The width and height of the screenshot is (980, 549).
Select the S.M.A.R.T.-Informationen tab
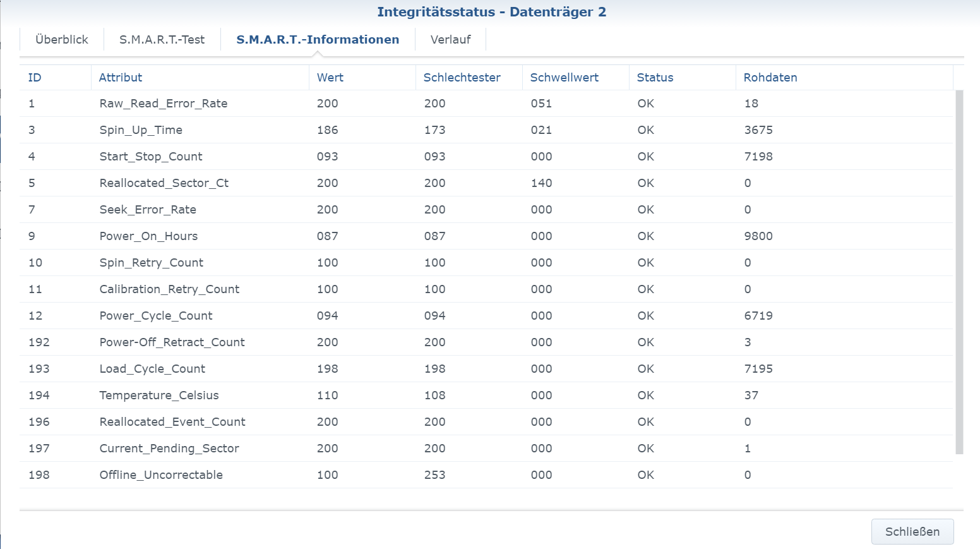pyautogui.click(x=318, y=39)
